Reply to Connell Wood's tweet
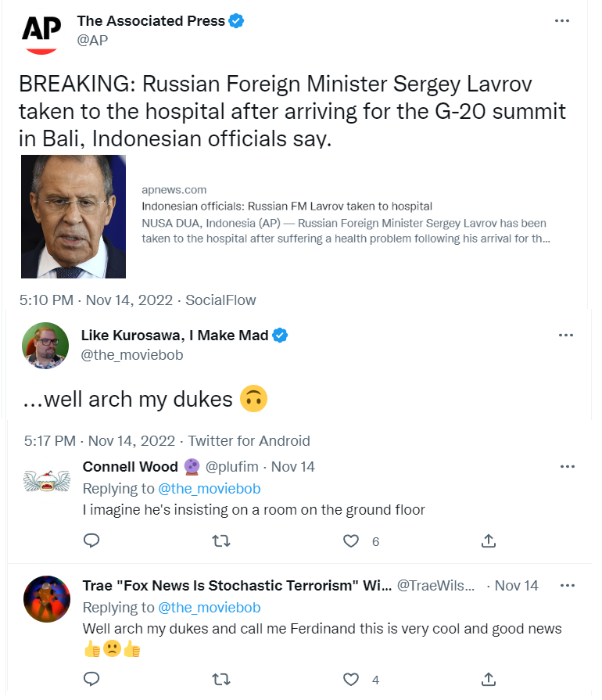 [x=91, y=540]
